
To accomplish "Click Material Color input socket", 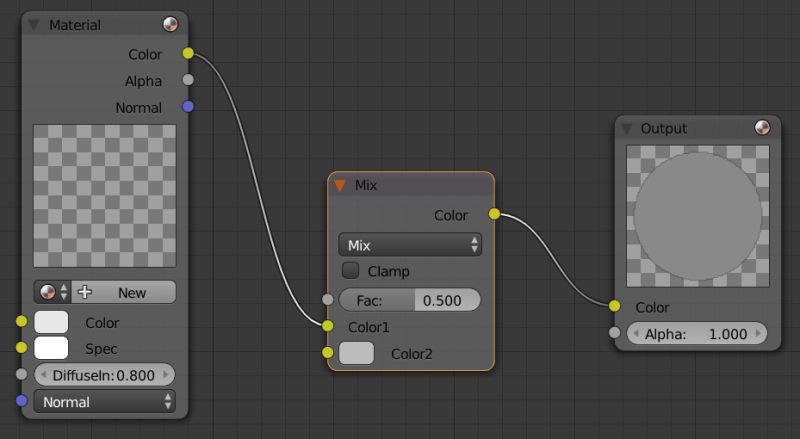I will (21, 321).
